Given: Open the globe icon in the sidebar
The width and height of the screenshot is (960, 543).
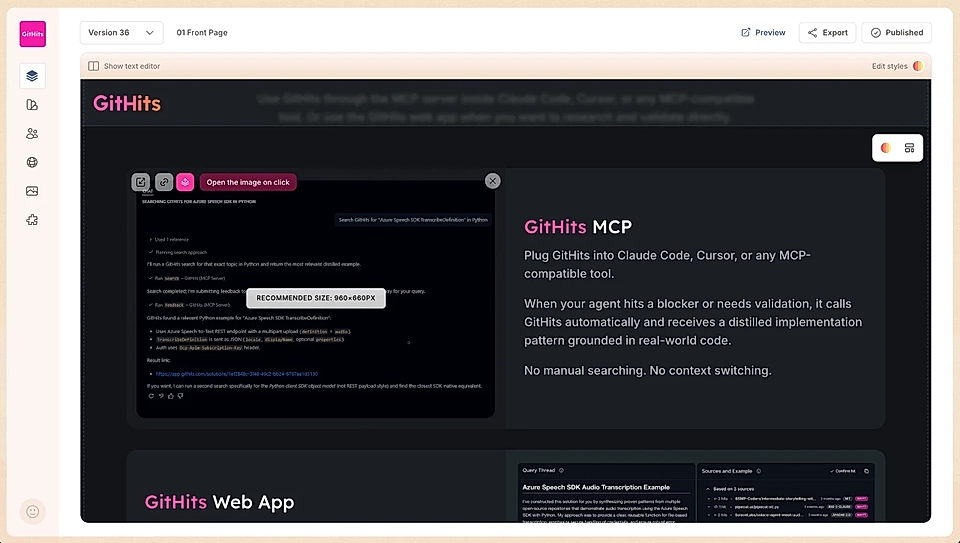Looking at the screenshot, I should (x=32, y=162).
